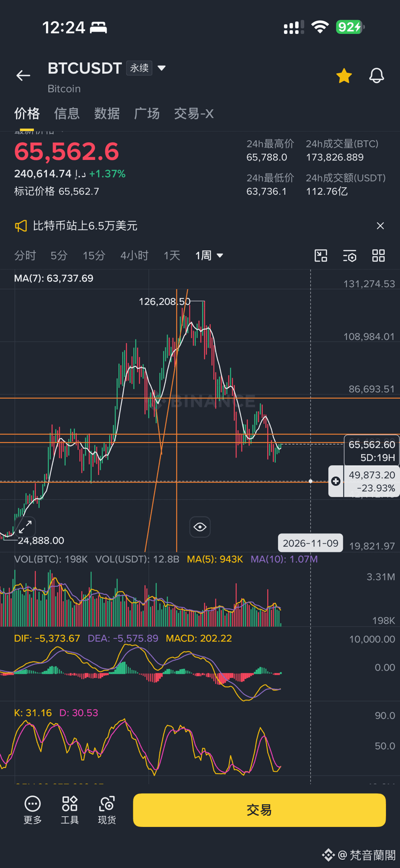The image size is (400, 868).
Task: Tap the 24,888.00 low price marker
Action: 41,540
